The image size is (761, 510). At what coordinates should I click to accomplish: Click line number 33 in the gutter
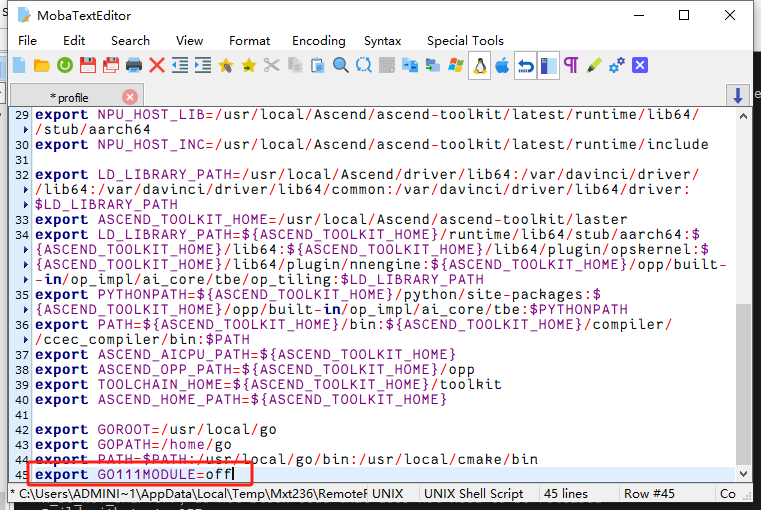[x=22, y=220]
